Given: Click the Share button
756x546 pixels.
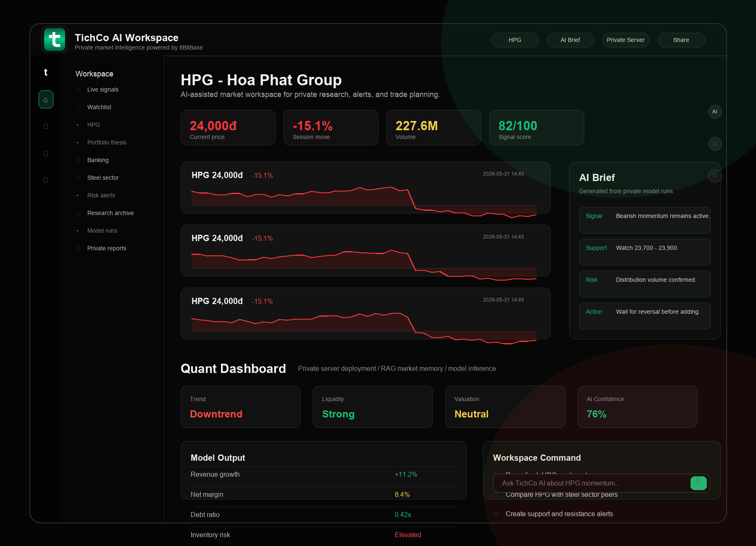Looking at the screenshot, I should click(x=681, y=40).
